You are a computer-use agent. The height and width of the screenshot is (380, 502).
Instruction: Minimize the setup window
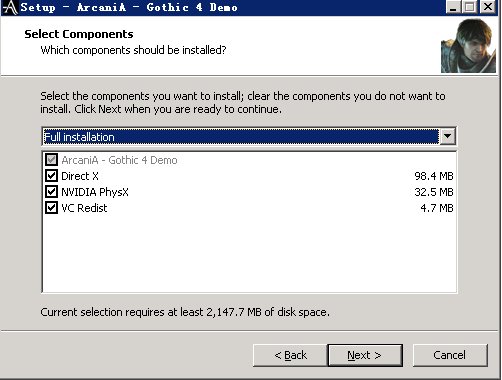point(453,7)
